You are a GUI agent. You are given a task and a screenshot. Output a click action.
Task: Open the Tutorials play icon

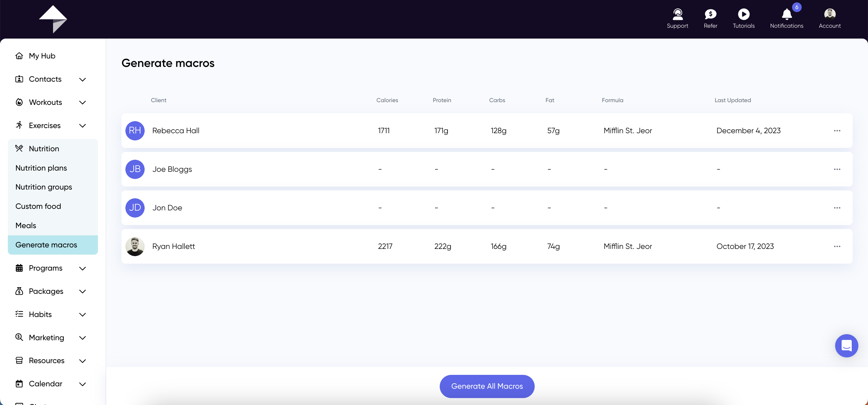(744, 14)
